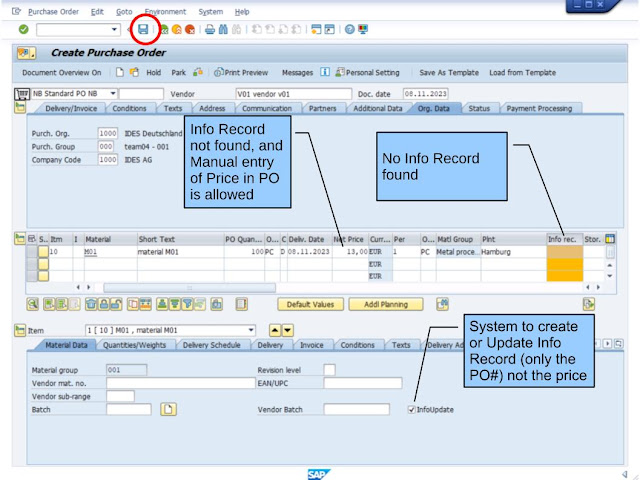Click Load from Template
Viewport: 640px width, 480px height.
pyautogui.click(x=522, y=73)
